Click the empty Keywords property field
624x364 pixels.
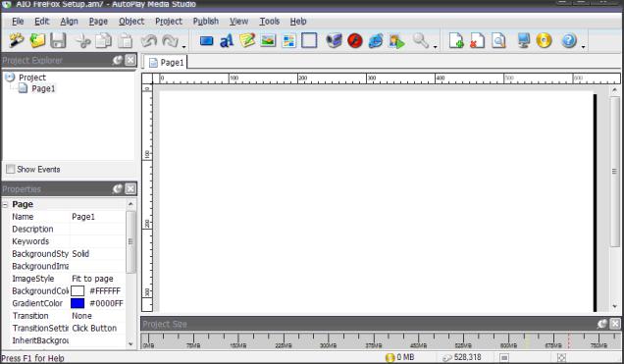click(x=97, y=241)
